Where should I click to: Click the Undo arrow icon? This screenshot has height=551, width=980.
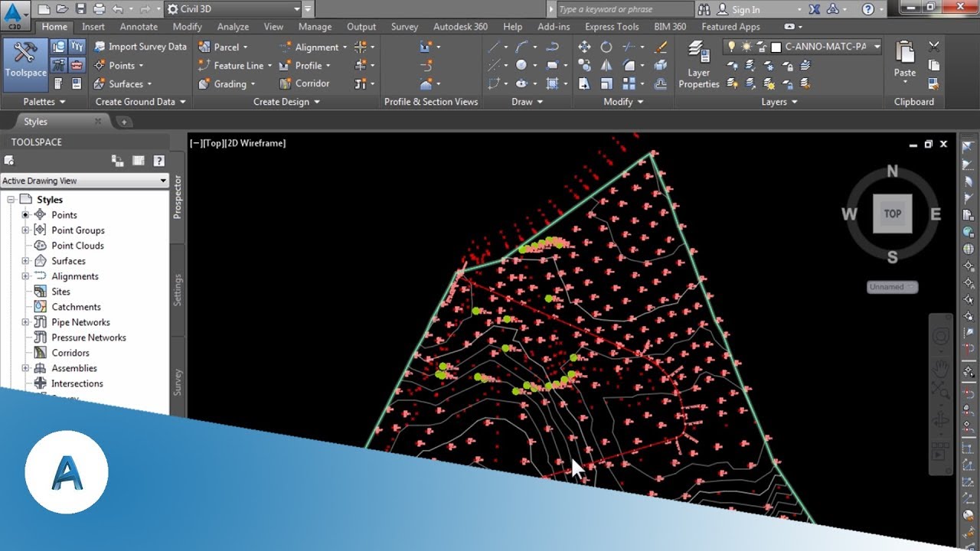(x=117, y=9)
